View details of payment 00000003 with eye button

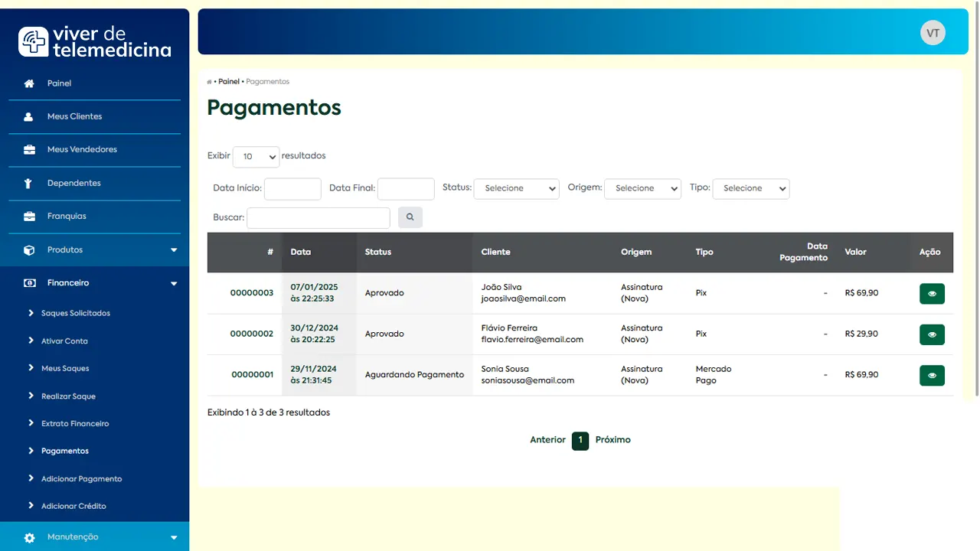pyautogui.click(x=932, y=293)
